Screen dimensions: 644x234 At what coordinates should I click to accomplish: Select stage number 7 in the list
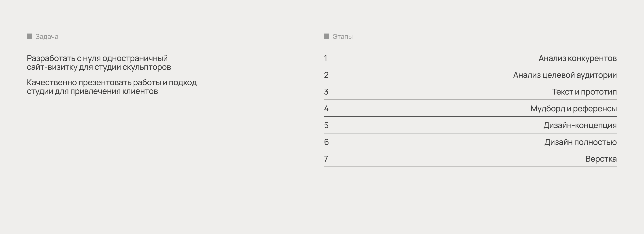click(x=326, y=159)
